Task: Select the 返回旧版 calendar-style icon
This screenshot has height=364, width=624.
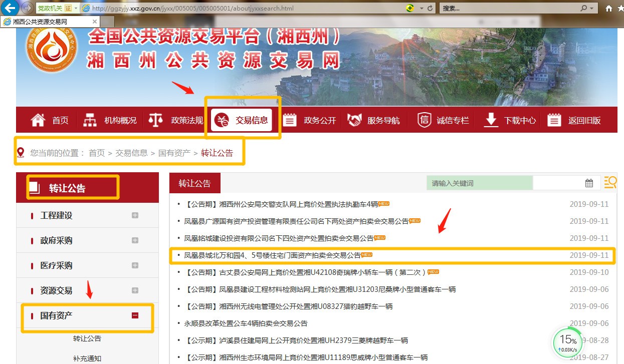Action: click(x=554, y=119)
